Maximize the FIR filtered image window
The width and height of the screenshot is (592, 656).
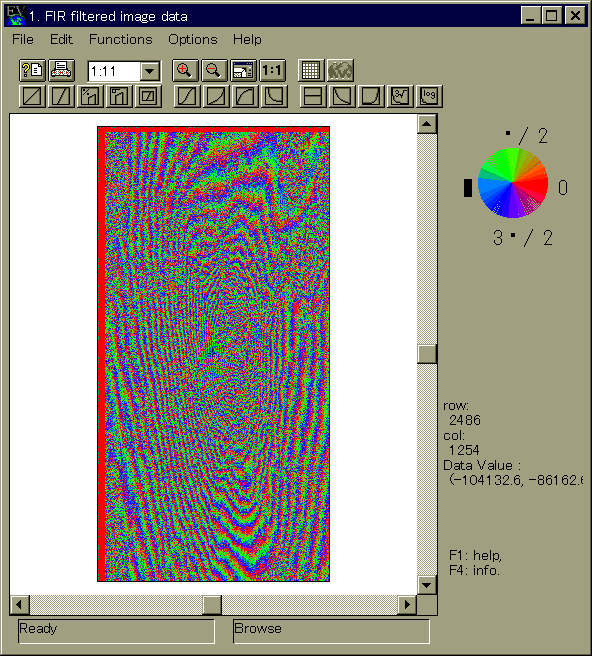click(552, 16)
